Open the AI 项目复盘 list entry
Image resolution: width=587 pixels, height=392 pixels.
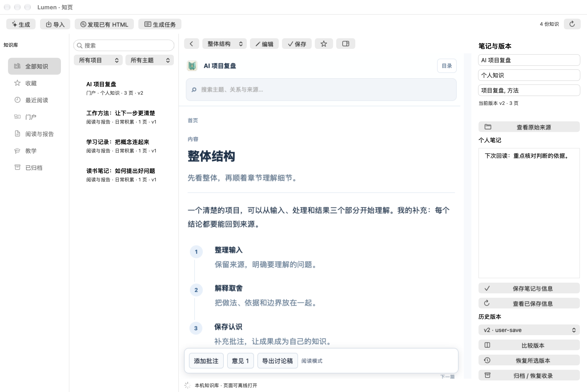[x=124, y=88]
